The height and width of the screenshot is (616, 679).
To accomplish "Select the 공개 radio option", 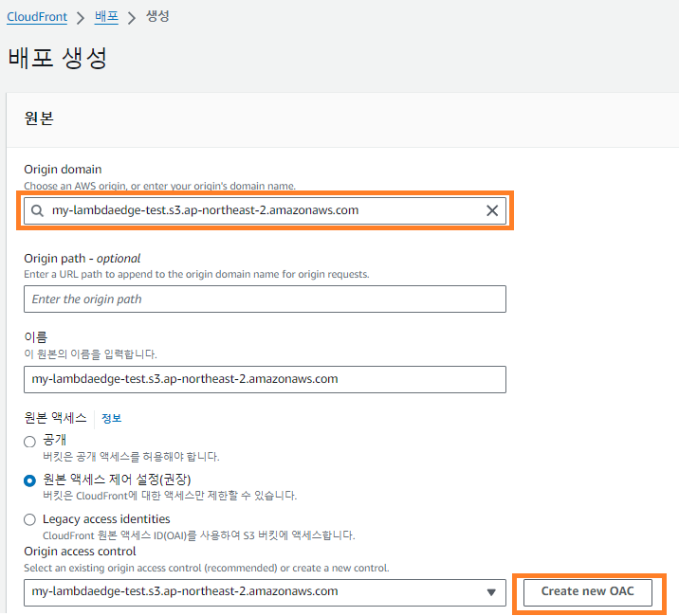I will coord(29,442).
